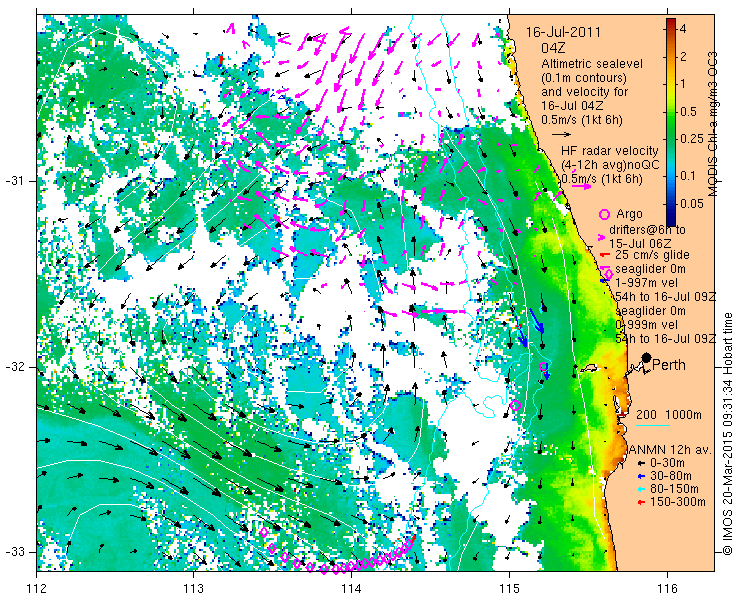
Task: Click the magenta diamond beside seaglider 0m
Action: point(608,274)
